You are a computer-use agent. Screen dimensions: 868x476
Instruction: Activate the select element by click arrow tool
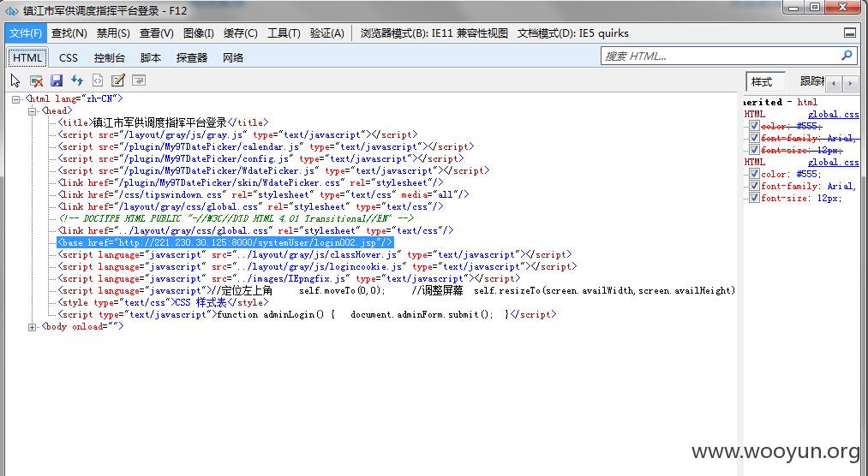click(x=15, y=80)
